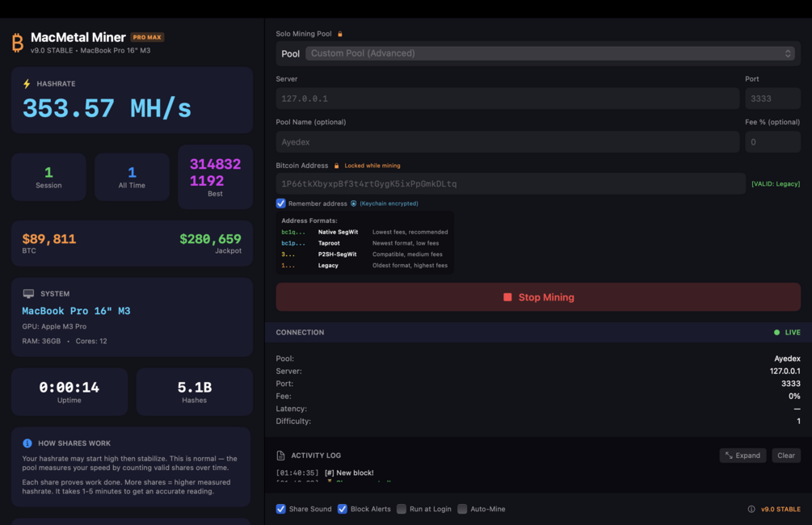
Task: Click the 353.57 MH/s hashrate value
Action: pos(107,109)
